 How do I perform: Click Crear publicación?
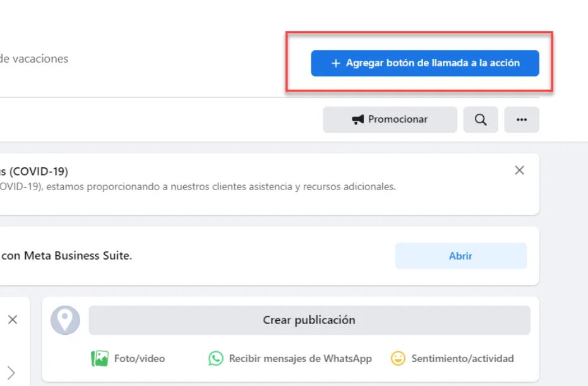click(x=309, y=320)
